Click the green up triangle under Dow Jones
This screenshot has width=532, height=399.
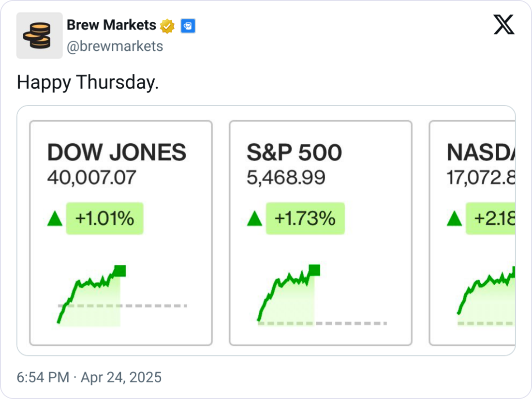click(x=55, y=219)
